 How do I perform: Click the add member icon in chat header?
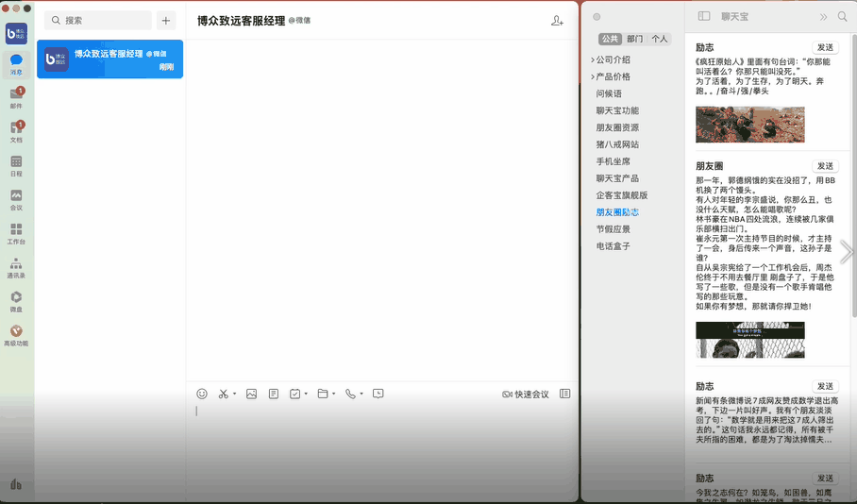pyautogui.click(x=557, y=21)
